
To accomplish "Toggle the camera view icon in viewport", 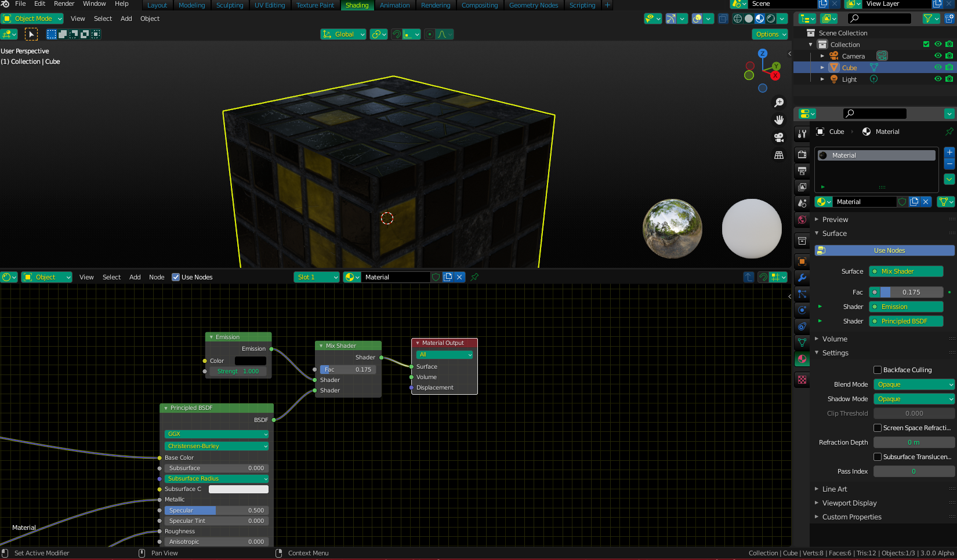I will (x=779, y=137).
